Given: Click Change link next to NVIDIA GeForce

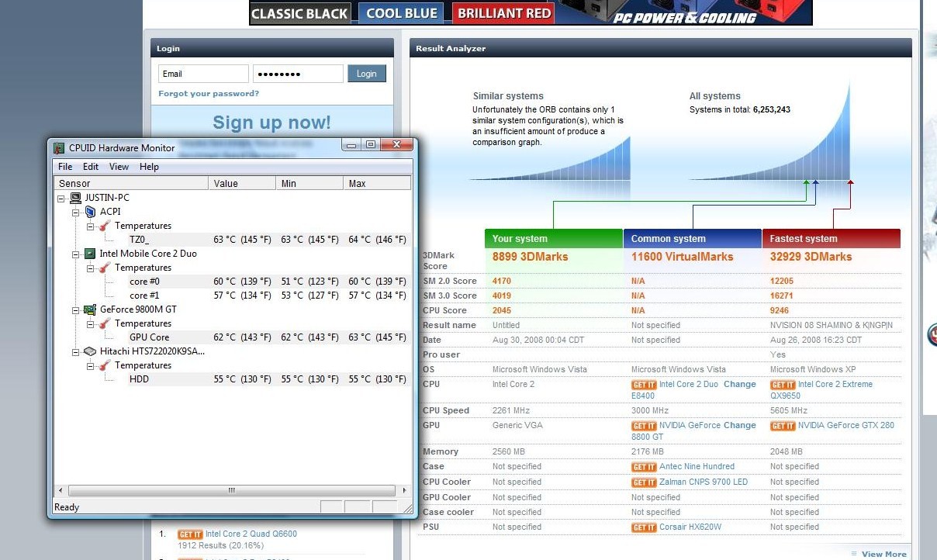Looking at the screenshot, I should pos(740,426).
